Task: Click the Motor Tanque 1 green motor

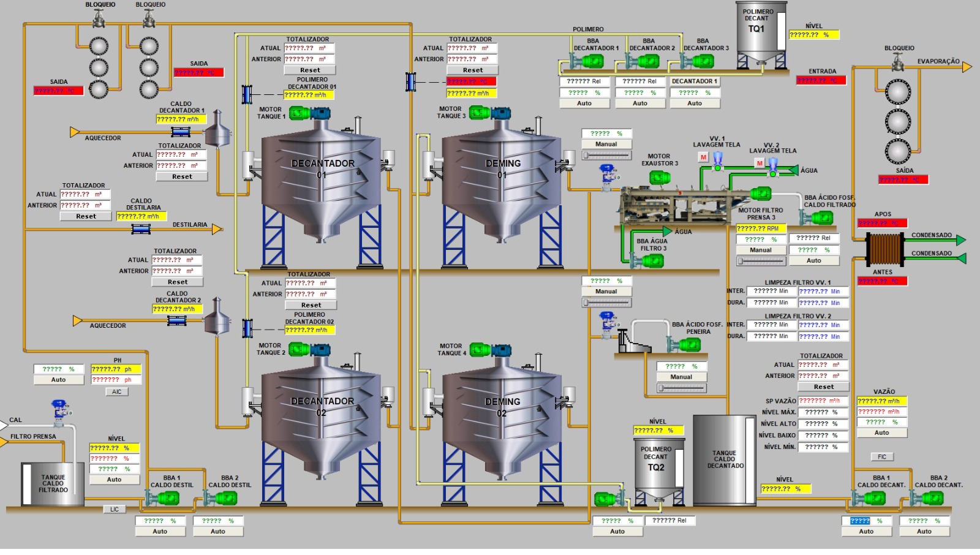Action: 300,113
